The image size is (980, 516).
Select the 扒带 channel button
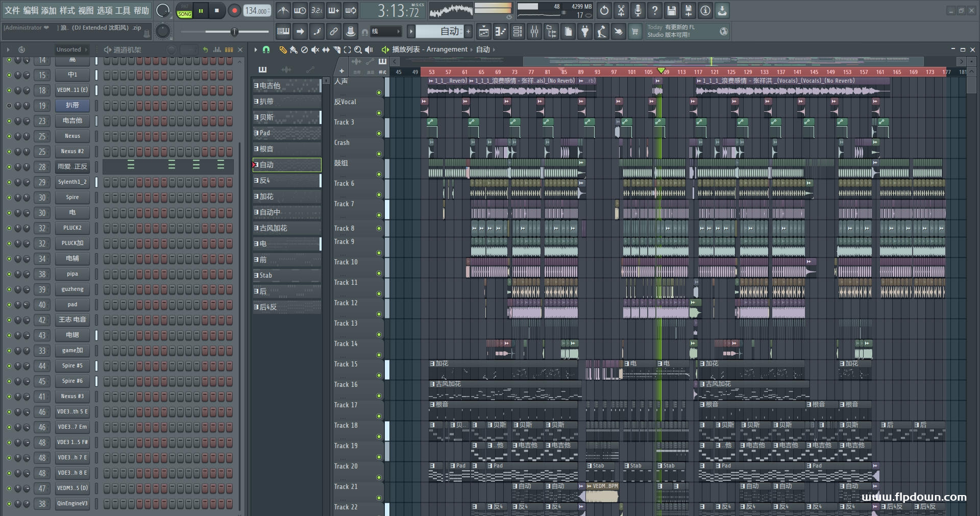[x=72, y=106]
